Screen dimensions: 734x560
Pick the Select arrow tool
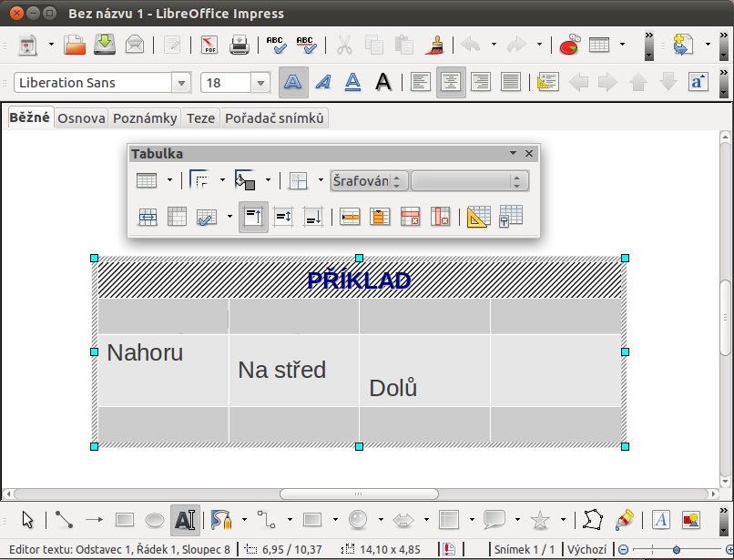point(27,520)
